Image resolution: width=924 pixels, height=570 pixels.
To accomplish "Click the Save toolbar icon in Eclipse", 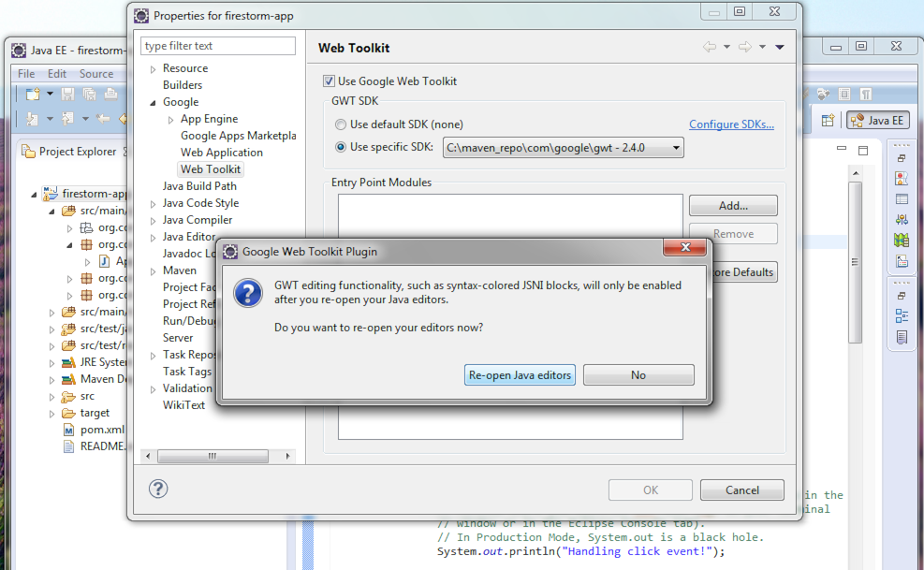I will [67, 94].
